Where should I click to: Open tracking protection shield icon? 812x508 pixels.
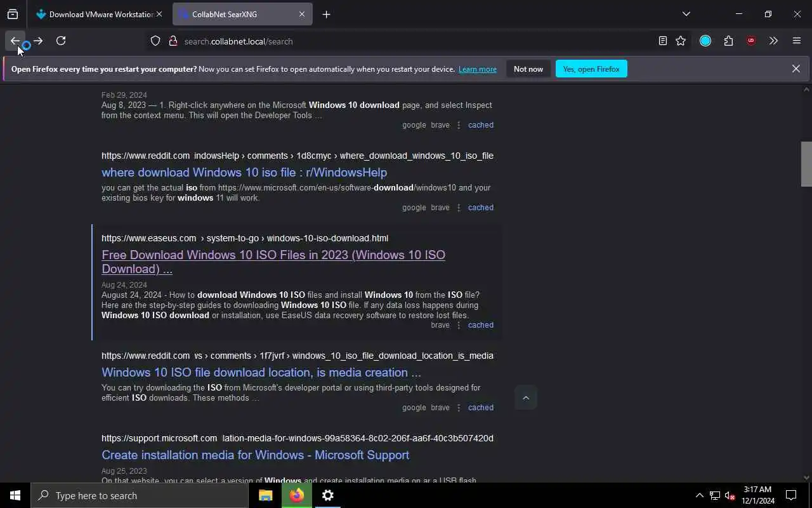pyautogui.click(x=155, y=41)
